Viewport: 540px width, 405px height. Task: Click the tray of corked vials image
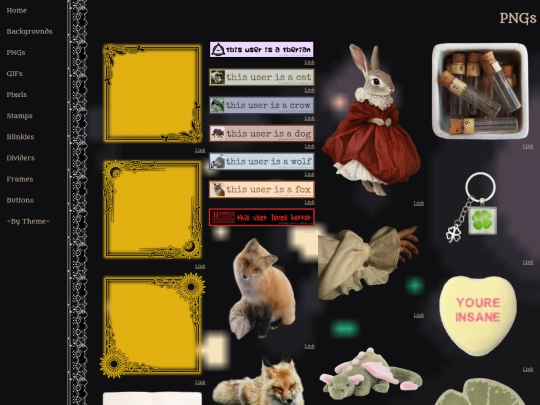point(480,91)
